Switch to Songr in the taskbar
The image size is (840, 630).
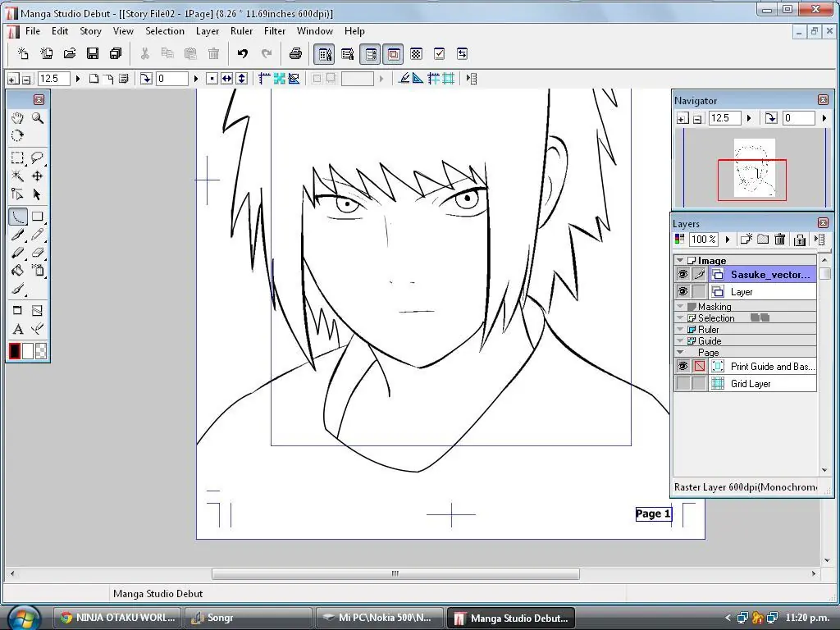coord(248,618)
